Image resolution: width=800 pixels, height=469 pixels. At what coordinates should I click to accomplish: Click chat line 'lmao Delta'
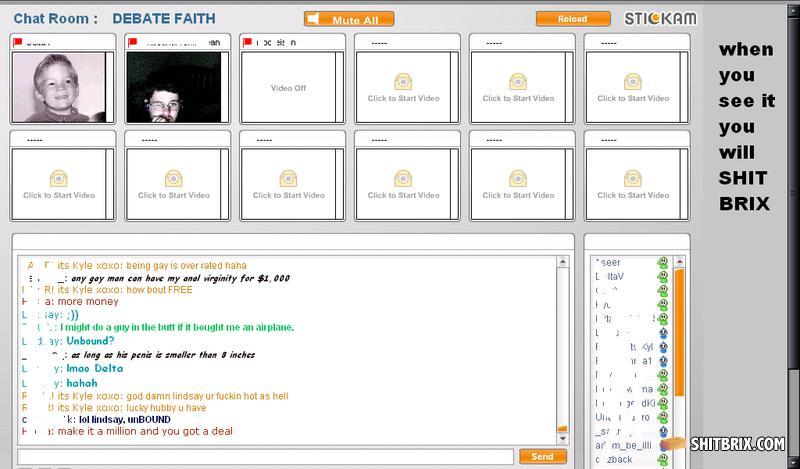coord(94,368)
